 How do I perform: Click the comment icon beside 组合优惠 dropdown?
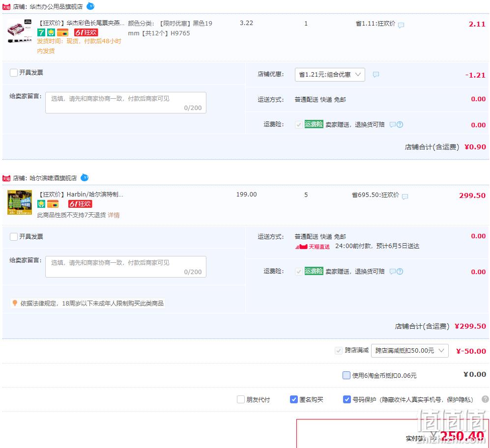coord(375,74)
